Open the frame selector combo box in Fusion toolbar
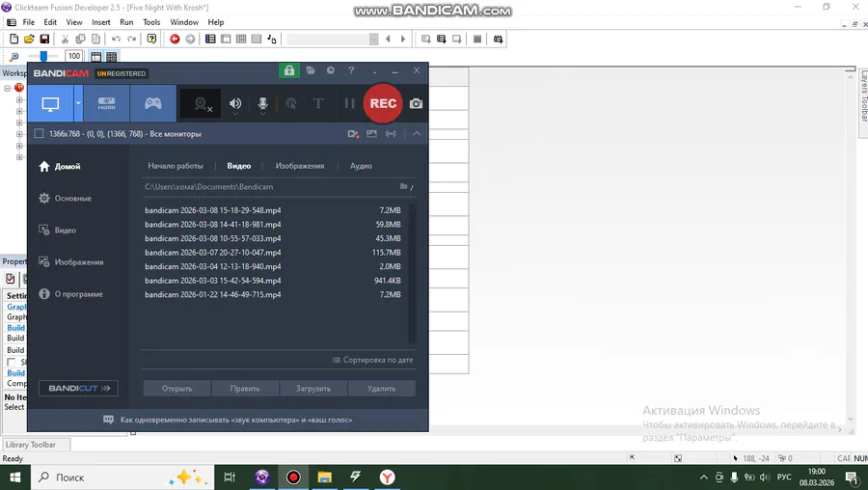This screenshot has width=868, height=490. coord(333,39)
